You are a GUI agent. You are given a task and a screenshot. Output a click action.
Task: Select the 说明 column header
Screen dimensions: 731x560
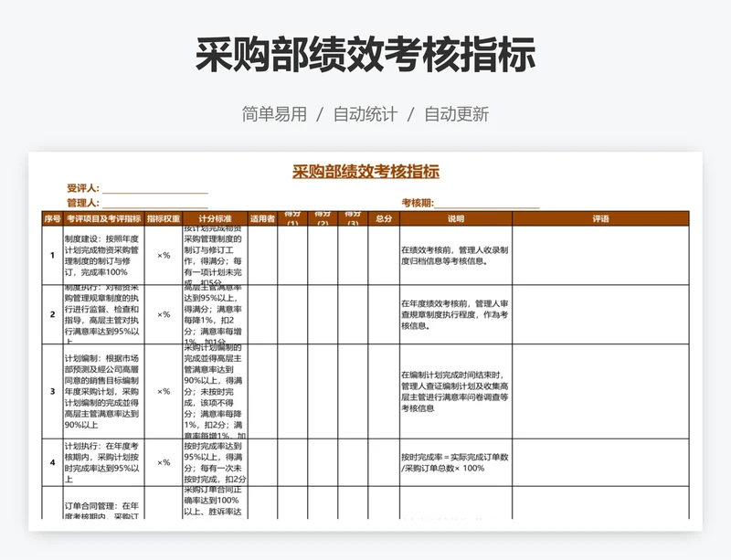point(456,218)
